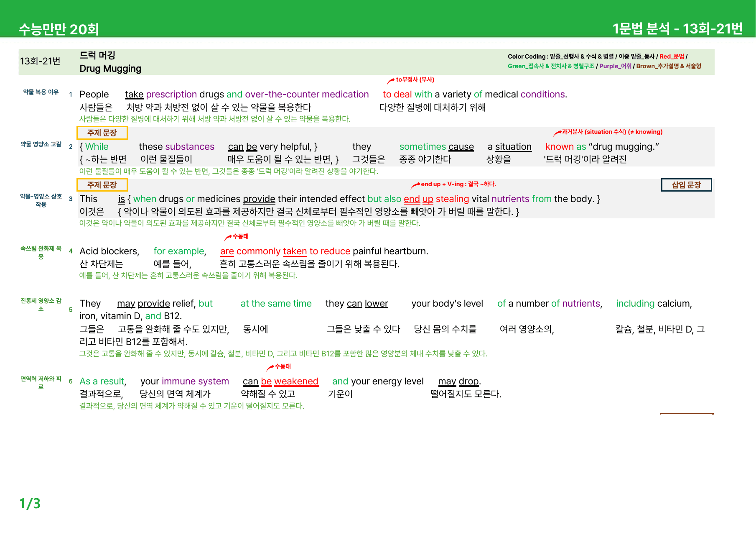Click the first yellow '주제 문장' box above sentence 2

(x=102, y=133)
